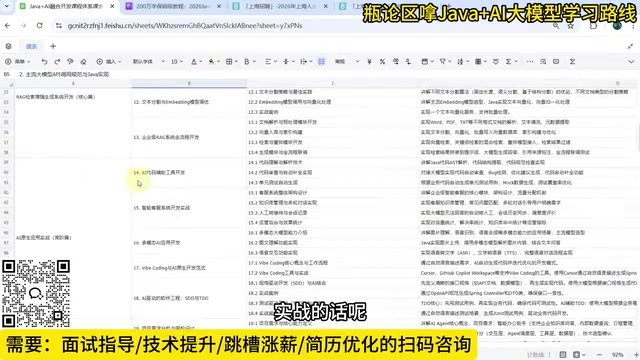Open the 插入 insert dropdown
This screenshot has width=640, height=360.
[x=109, y=62]
